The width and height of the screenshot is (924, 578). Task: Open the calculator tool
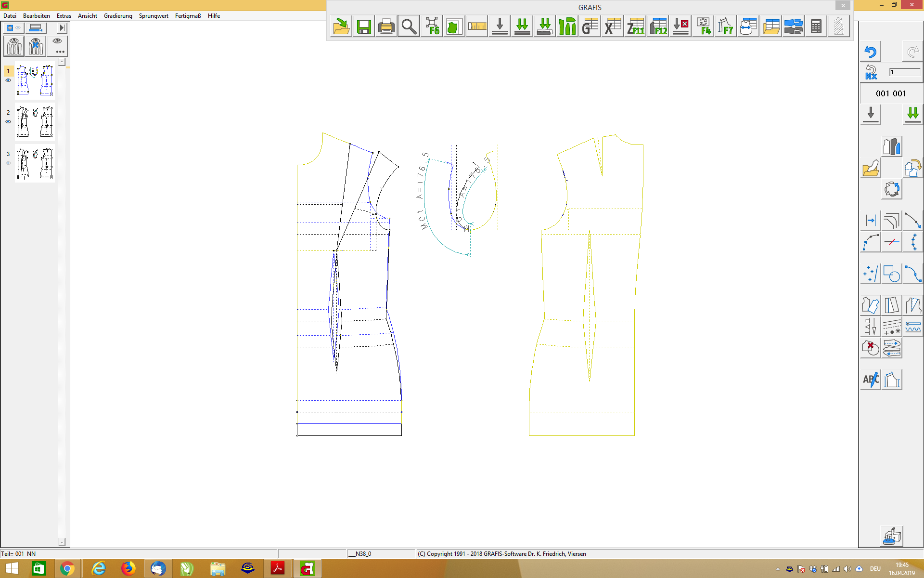(816, 27)
